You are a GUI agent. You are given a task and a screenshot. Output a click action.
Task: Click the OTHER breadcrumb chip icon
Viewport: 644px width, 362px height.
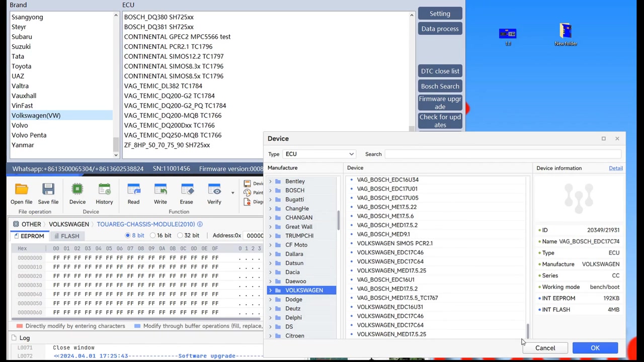(16, 224)
